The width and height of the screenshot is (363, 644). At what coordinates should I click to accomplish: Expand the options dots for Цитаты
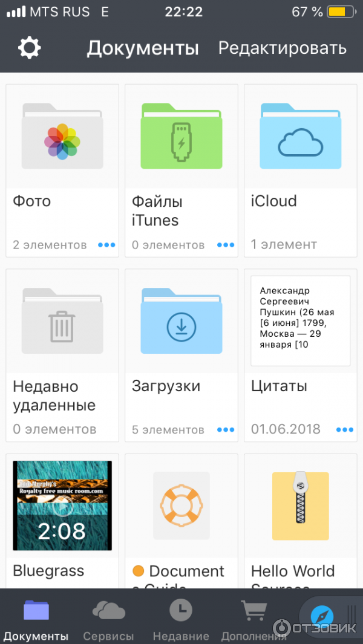(x=345, y=429)
